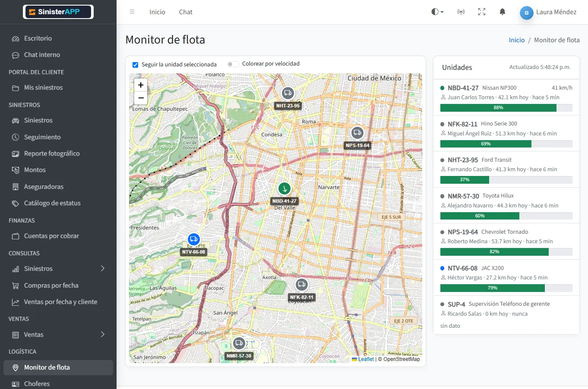Click the live broadcast signal icon
Image resolution: width=588 pixels, height=389 pixels.
[461, 12]
